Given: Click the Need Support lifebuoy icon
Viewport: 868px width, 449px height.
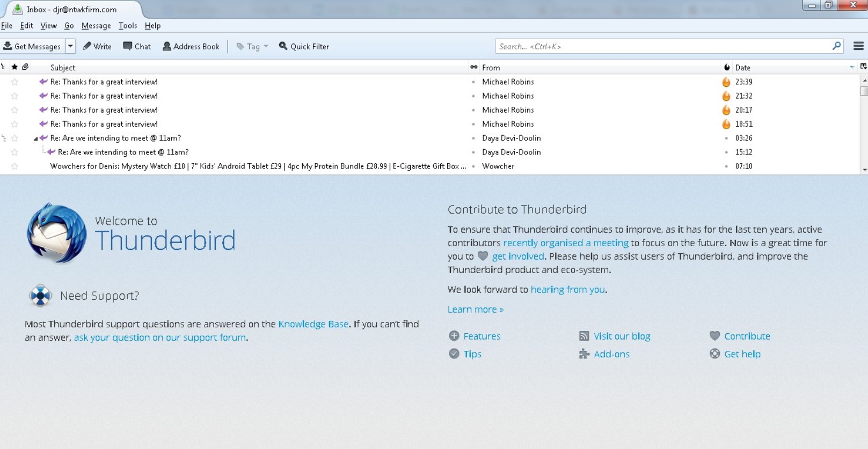Looking at the screenshot, I should 40,296.
